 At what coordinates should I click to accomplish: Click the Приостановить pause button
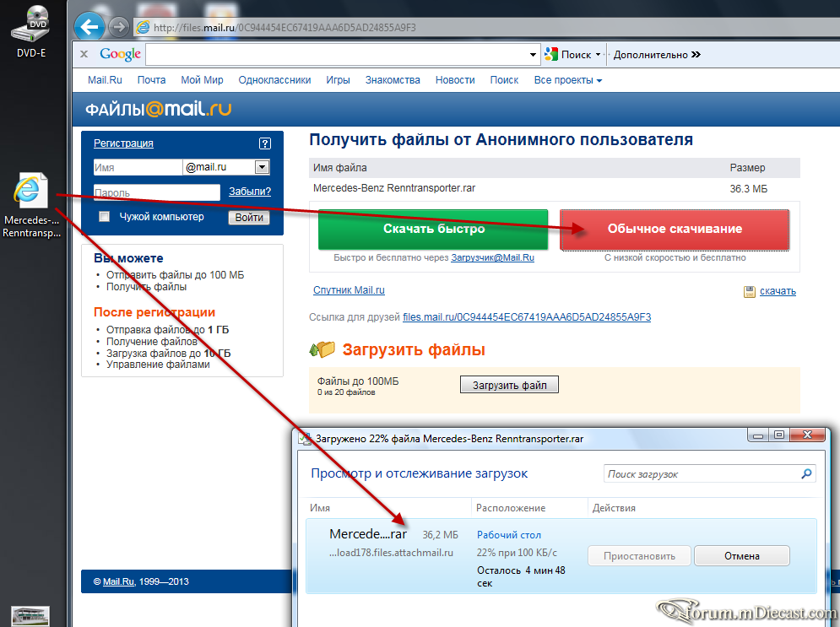pyautogui.click(x=639, y=556)
